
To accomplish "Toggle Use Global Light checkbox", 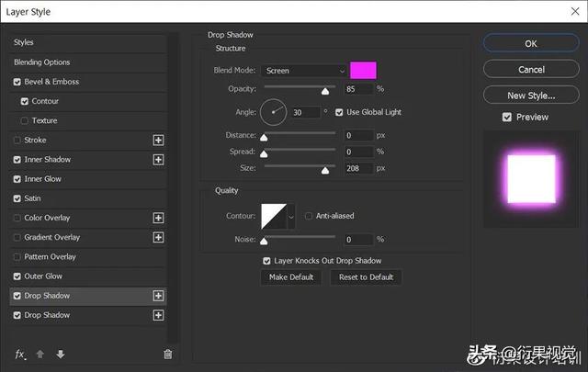I will pyautogui.click(x=340, y=112).
